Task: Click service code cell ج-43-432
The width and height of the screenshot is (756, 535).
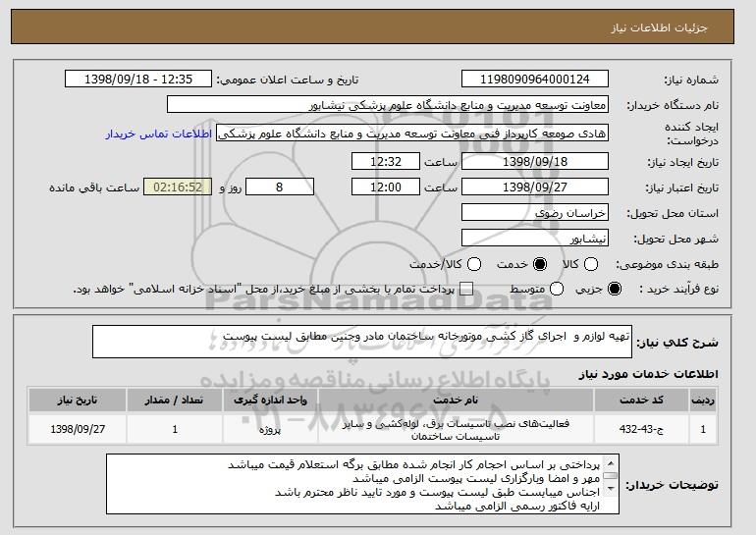Action: click(641, 429)
